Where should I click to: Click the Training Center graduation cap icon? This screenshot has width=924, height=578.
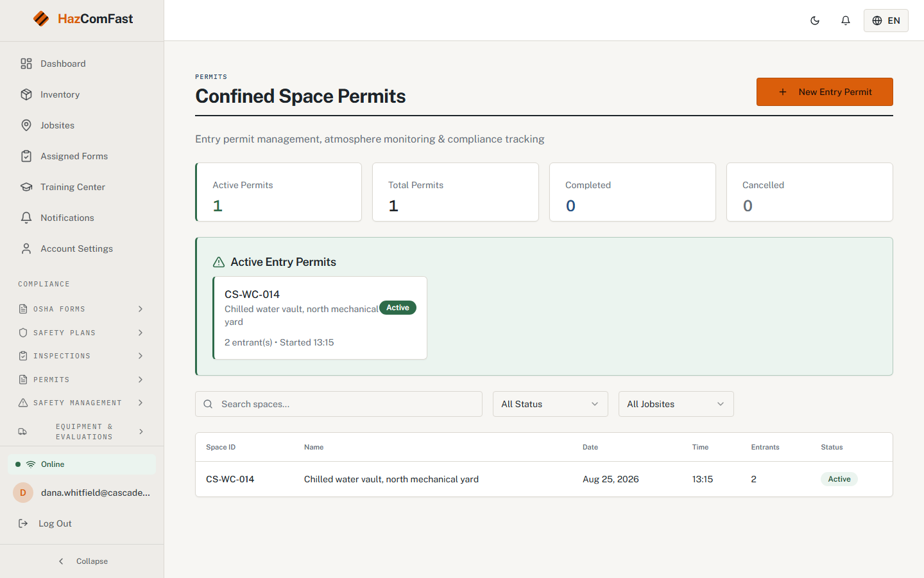point(26,187)
